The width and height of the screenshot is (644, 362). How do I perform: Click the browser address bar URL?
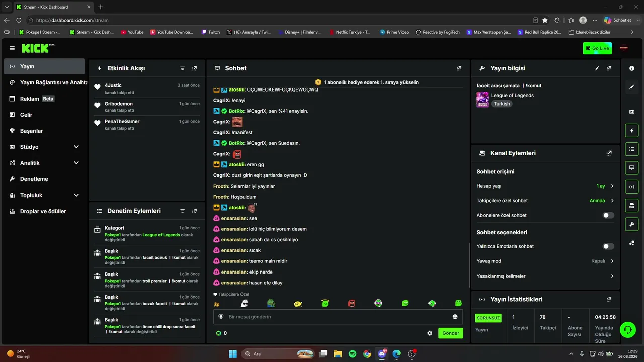coord(72,20)
